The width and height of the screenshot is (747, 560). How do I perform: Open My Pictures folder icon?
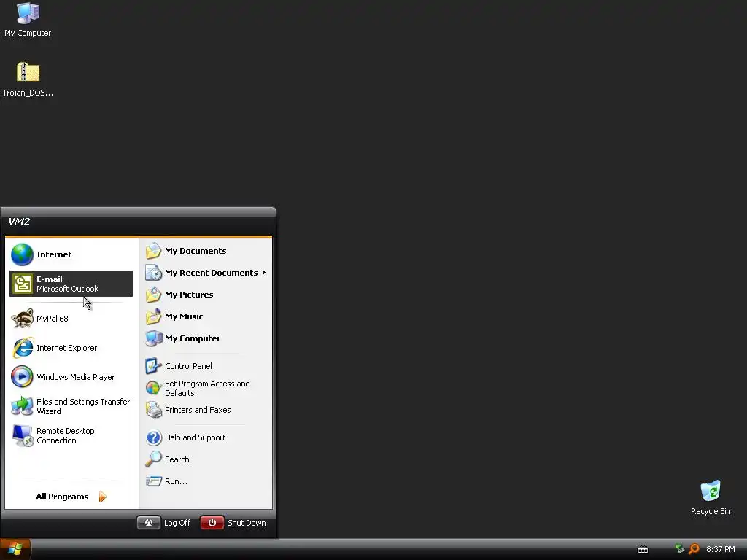[x=153, y=295]
